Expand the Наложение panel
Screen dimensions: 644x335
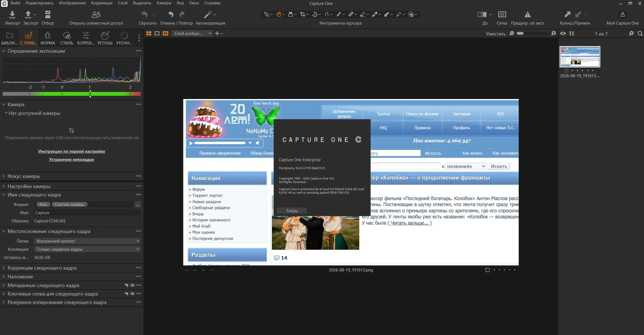tap(4, 277)
